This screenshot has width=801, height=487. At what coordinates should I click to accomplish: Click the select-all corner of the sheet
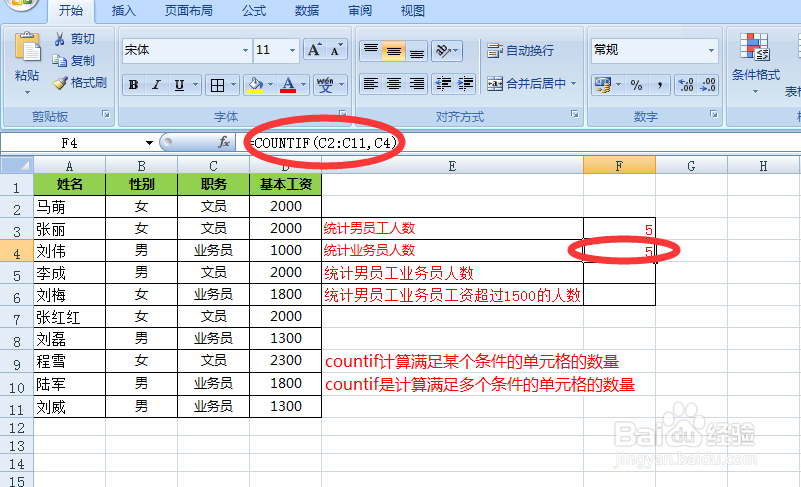[x=17, y=165]
